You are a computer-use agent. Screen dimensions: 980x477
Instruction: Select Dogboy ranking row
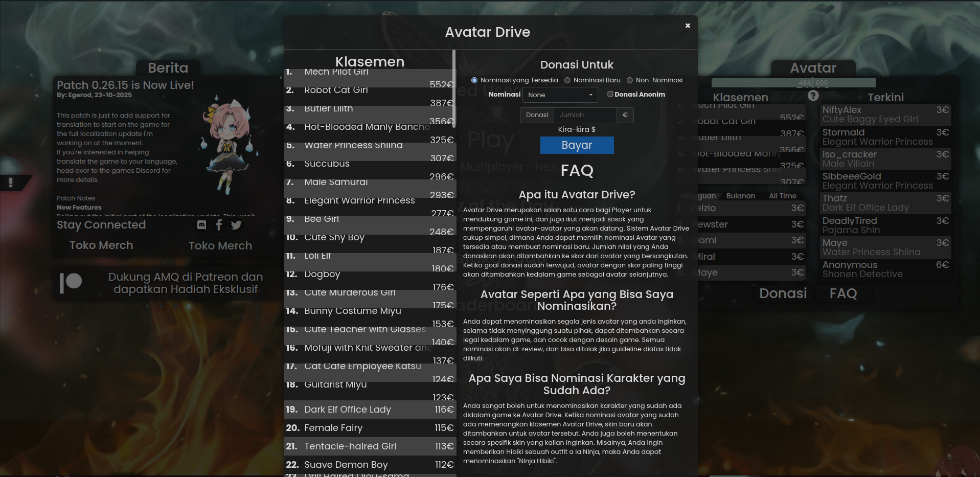coord(370,281)
